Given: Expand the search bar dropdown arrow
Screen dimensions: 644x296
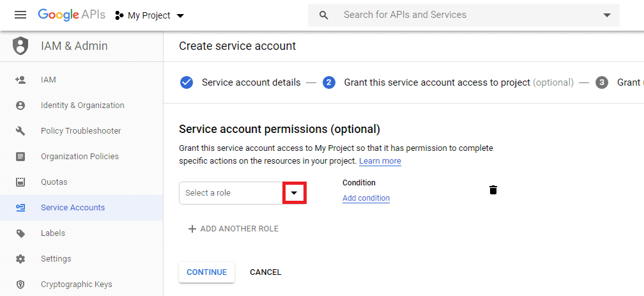Looking at the screenshot, I should click(607, 15).
